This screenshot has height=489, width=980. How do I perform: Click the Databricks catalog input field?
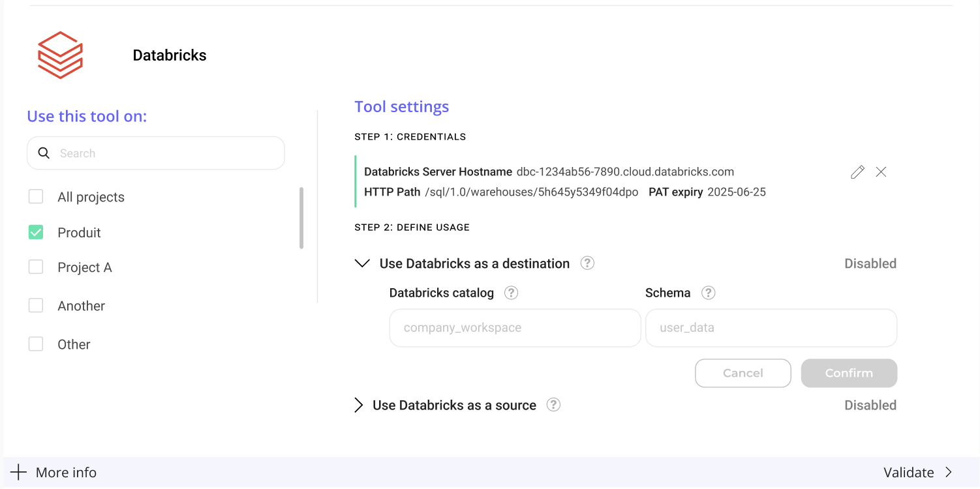coord(515,328)
